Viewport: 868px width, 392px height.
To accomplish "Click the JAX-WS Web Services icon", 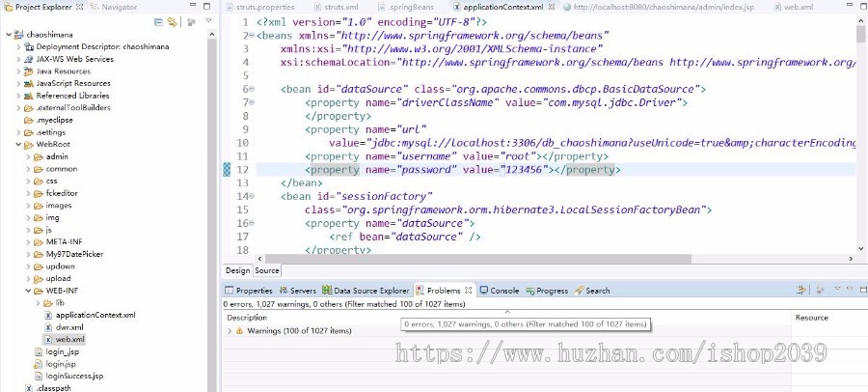I will point(29,59).
